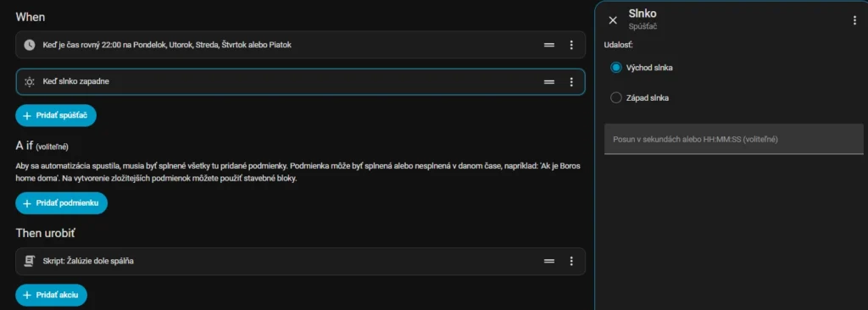Open the Slnko panel overflow menu
Viewport: 868px width, 310px height.
click(855, 20)
